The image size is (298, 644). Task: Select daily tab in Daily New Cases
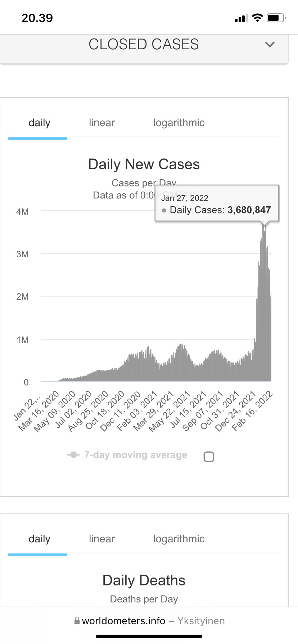point(39,123)
